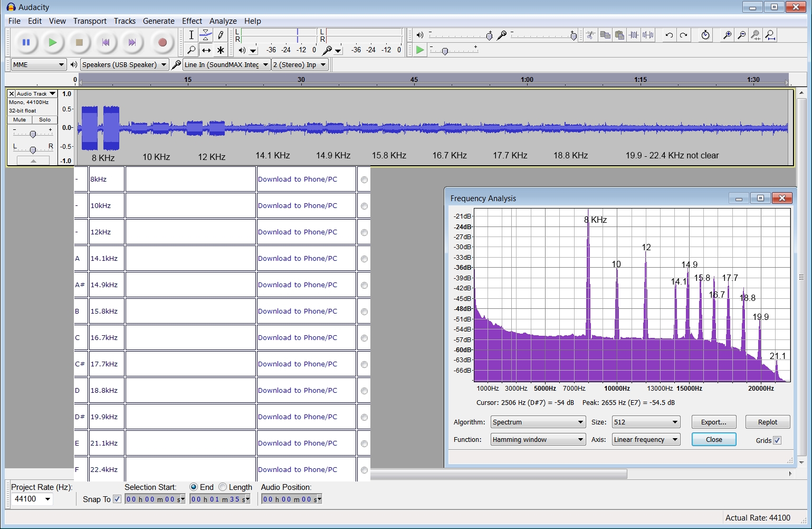Toggle the Snap To checkbox
This screenshot has height=529, width=812.
click(x=117, y=499)
